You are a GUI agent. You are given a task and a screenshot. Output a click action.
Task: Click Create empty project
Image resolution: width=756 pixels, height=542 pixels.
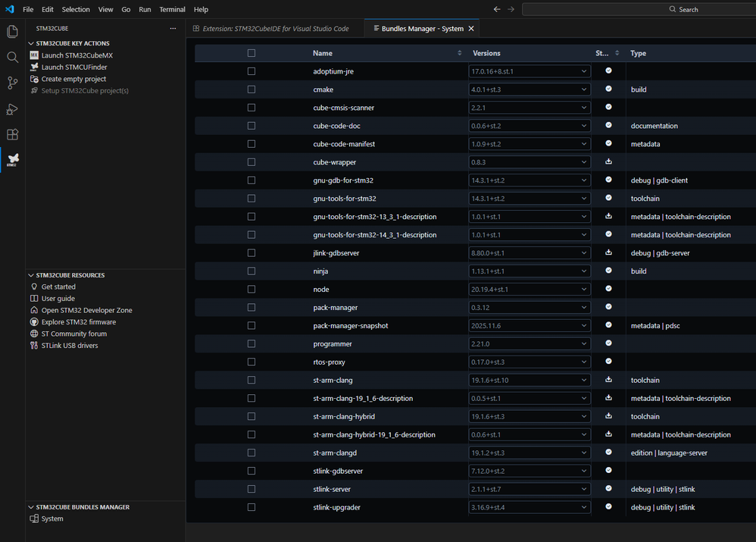(x=73, y=79)
